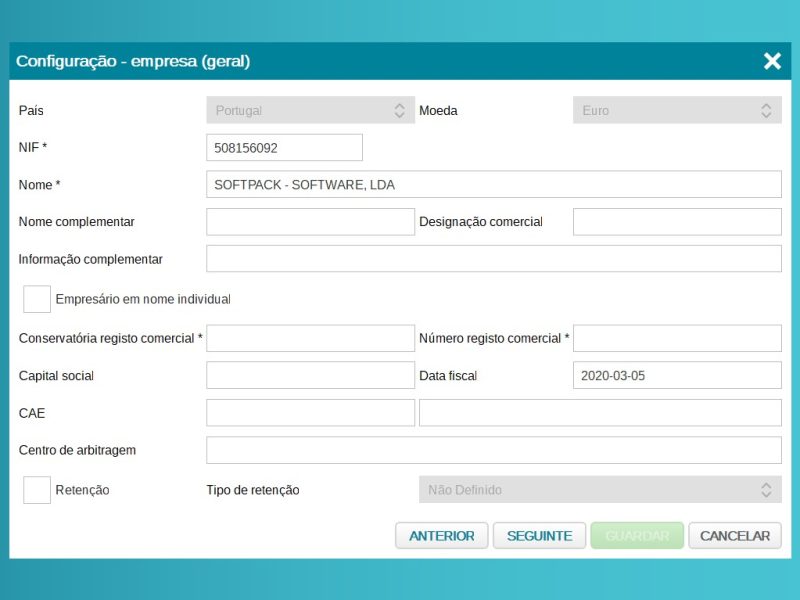Click the Capital social input
Screen dimensions: 800x600
pyautogui.click(x=310, y=376)
